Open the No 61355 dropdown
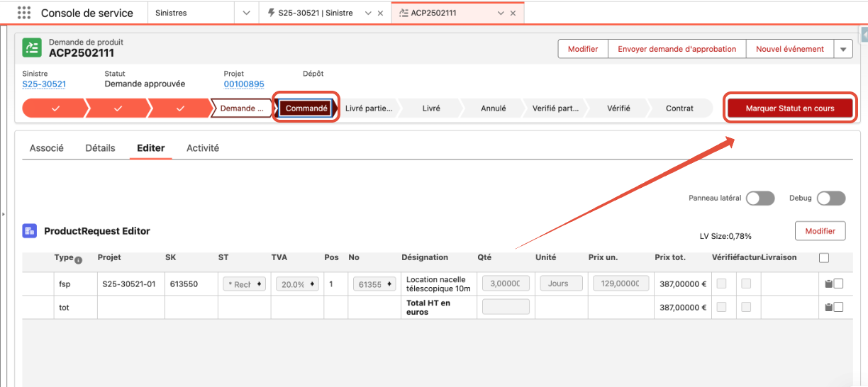This screenshot has height=387, width=868. point(374,284)
